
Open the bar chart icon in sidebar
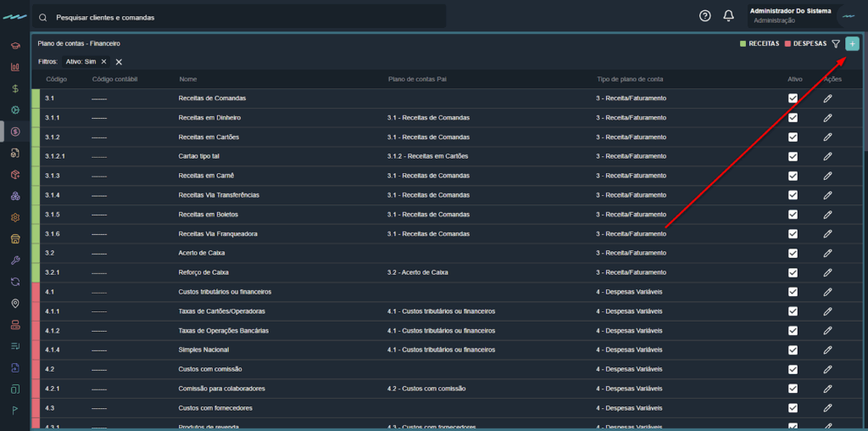point(15,67)
